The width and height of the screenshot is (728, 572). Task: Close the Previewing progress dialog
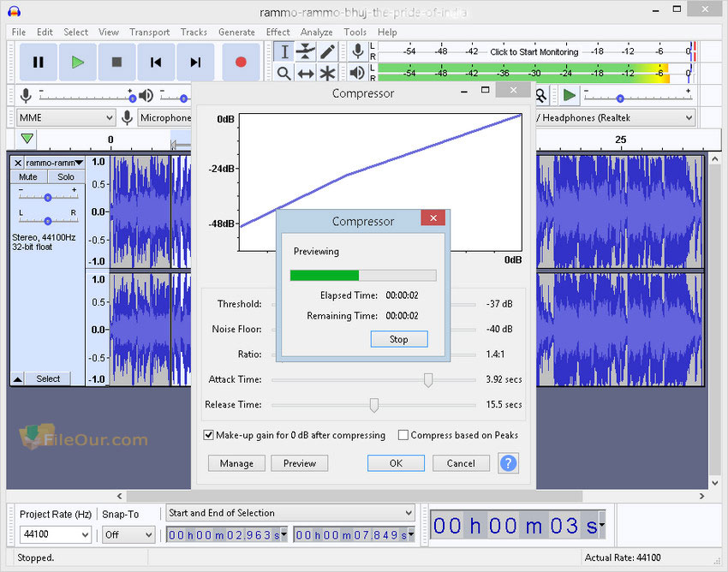tap(433, 217)
